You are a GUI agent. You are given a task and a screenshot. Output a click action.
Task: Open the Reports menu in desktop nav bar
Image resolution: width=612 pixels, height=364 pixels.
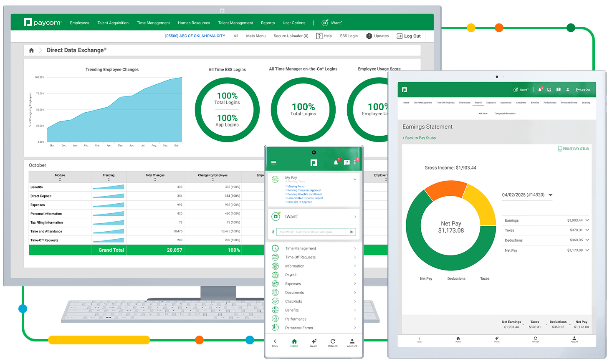[x=268, y=23]
